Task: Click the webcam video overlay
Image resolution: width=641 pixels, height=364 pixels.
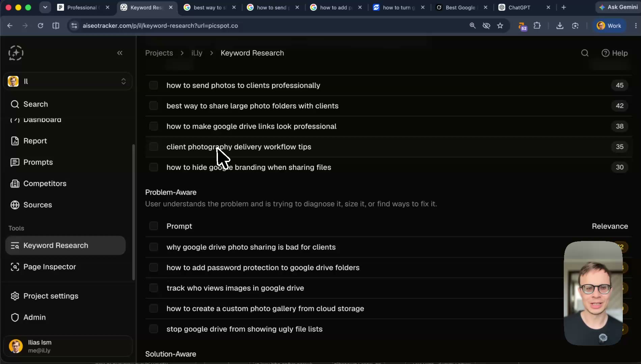Action: 593,293
